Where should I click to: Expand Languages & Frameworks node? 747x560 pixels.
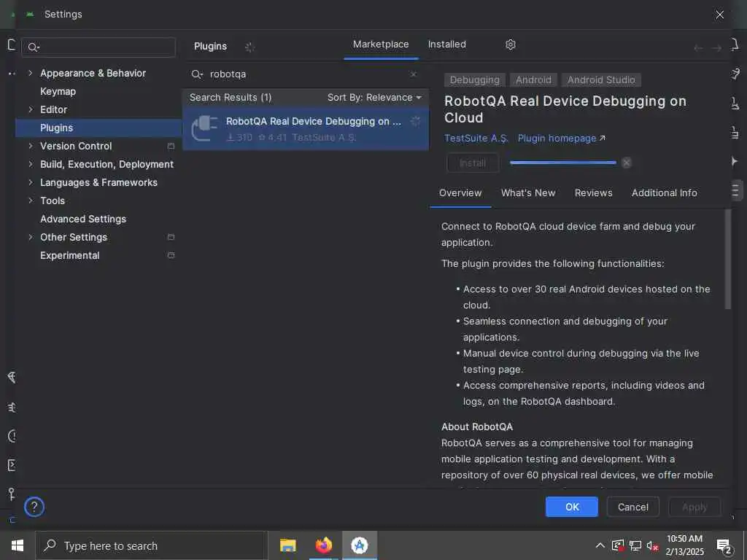tap(31, 182)
